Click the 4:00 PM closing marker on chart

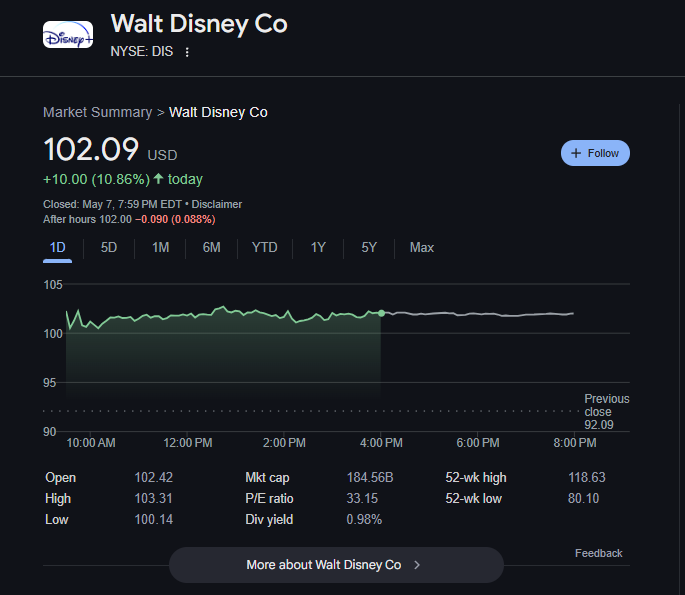click(381, 313)
